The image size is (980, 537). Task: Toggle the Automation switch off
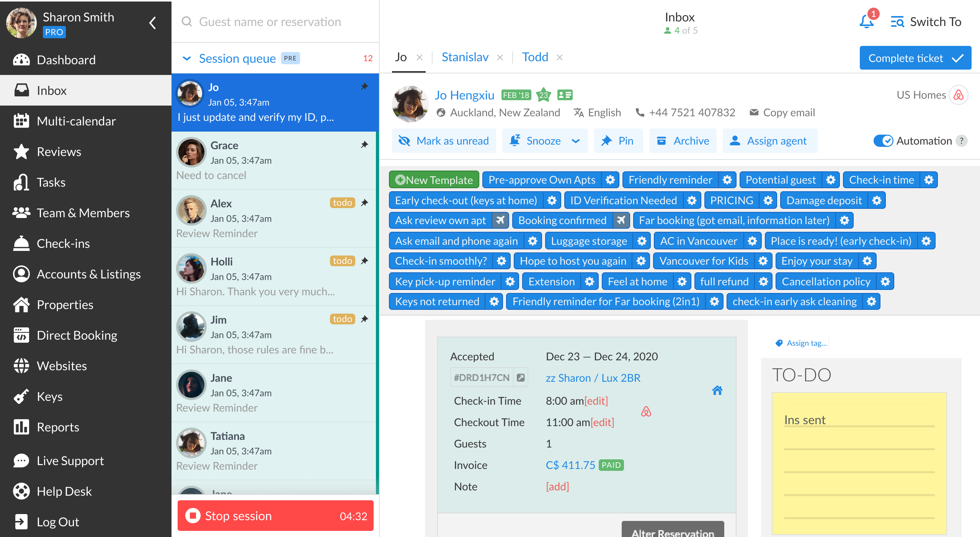point(883,141)
